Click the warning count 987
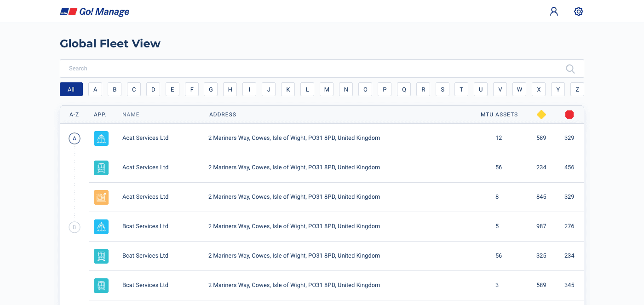 point(541,226)
